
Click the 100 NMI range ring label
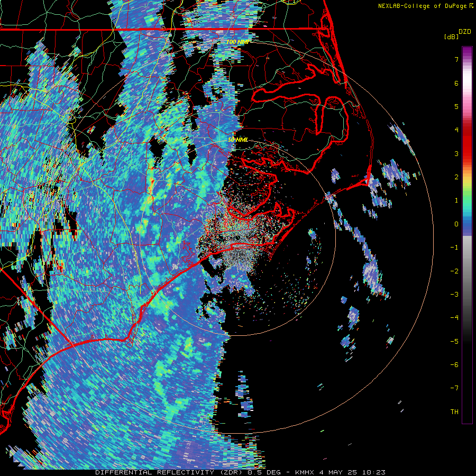(237, 42)
